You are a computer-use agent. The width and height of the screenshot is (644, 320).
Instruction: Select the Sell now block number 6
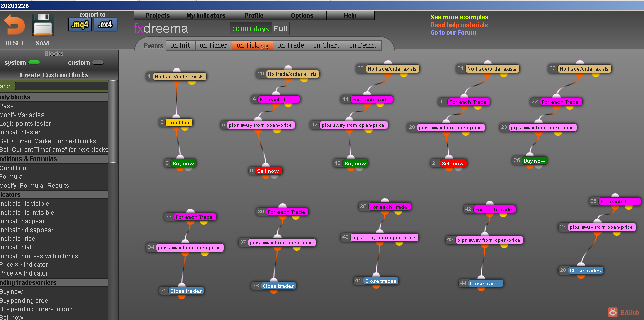tap(268, 171)
